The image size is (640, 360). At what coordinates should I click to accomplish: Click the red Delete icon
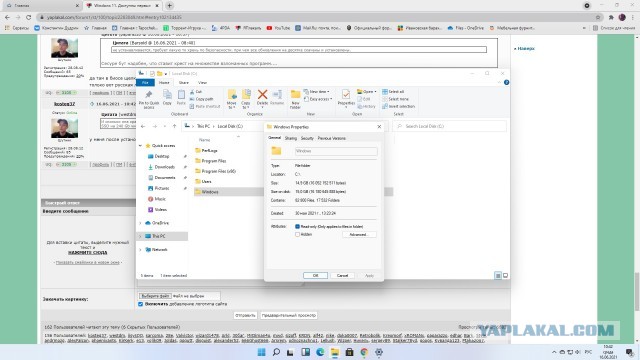[x=262, y=95]
